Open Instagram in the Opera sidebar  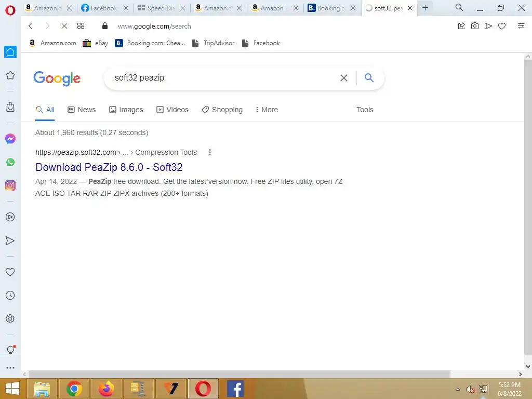[10, 185]
